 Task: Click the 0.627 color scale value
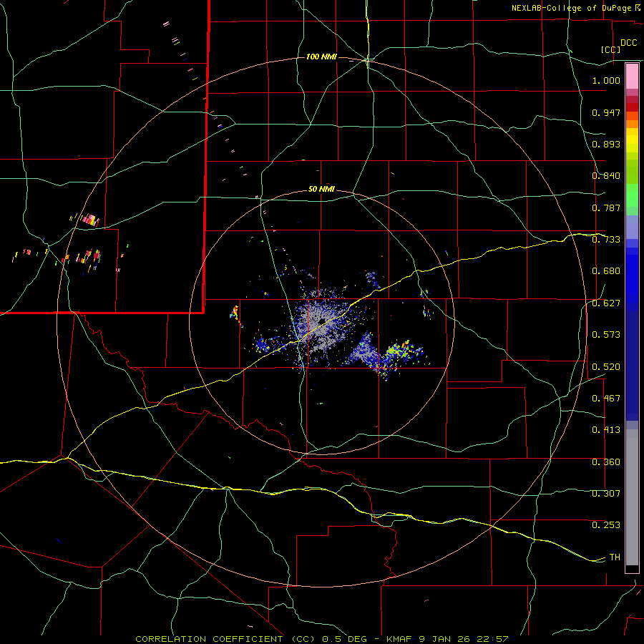click(x=606, y=303)
